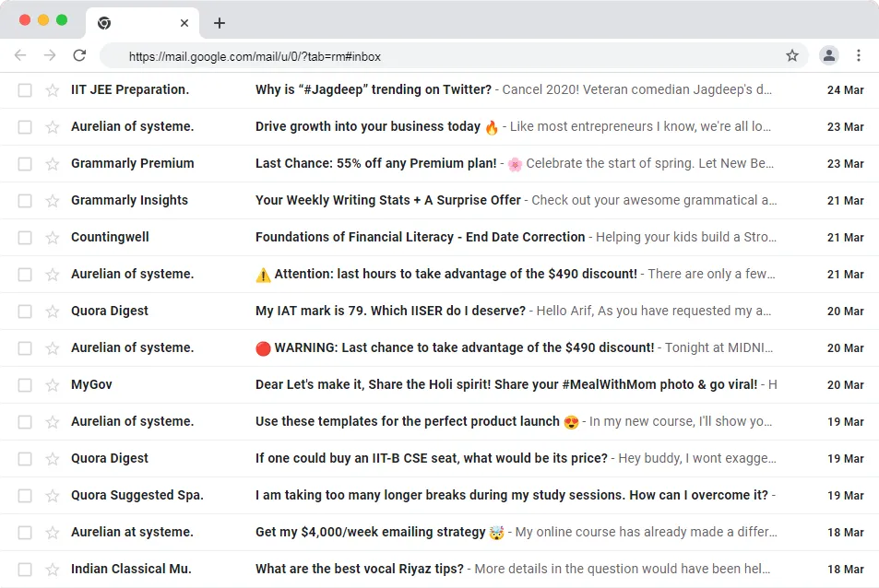Reload the Gmail inbox page

(x=79, y=55)
